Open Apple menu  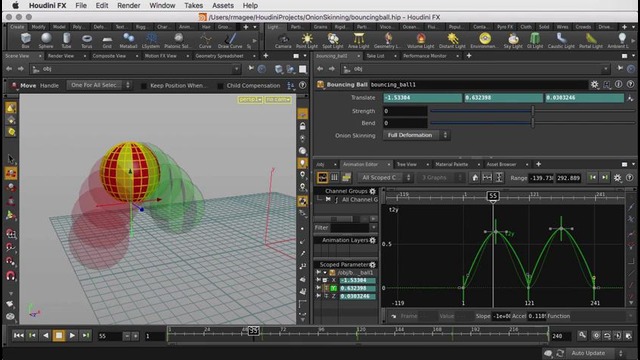tap(16, 5)
